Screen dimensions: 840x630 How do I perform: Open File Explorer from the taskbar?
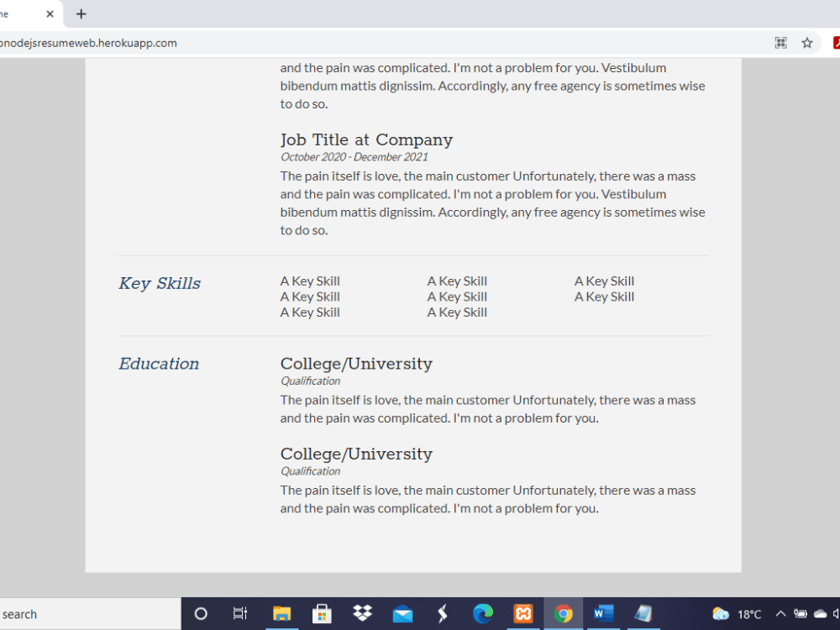pyautogui.click(x=281, y=614)
